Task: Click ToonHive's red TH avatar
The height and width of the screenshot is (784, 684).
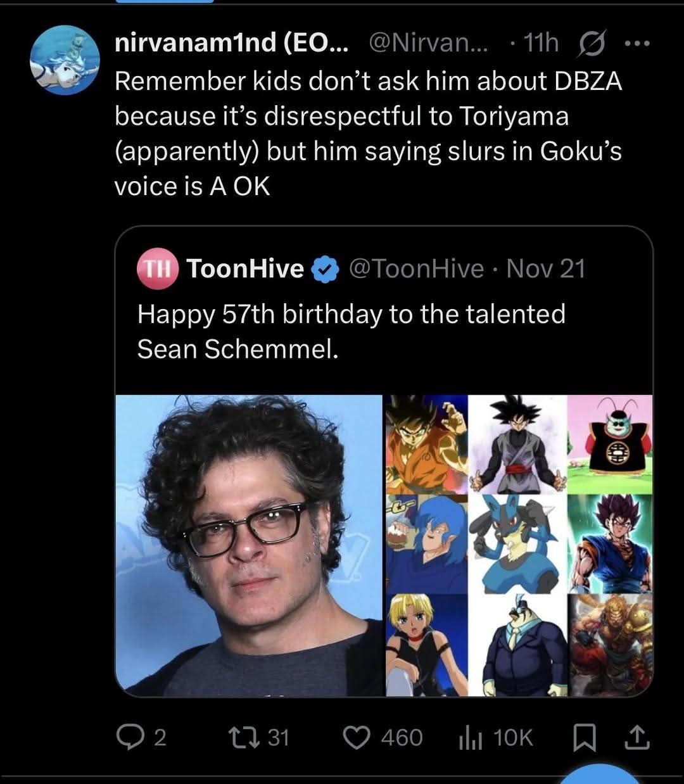Action: 156,269
